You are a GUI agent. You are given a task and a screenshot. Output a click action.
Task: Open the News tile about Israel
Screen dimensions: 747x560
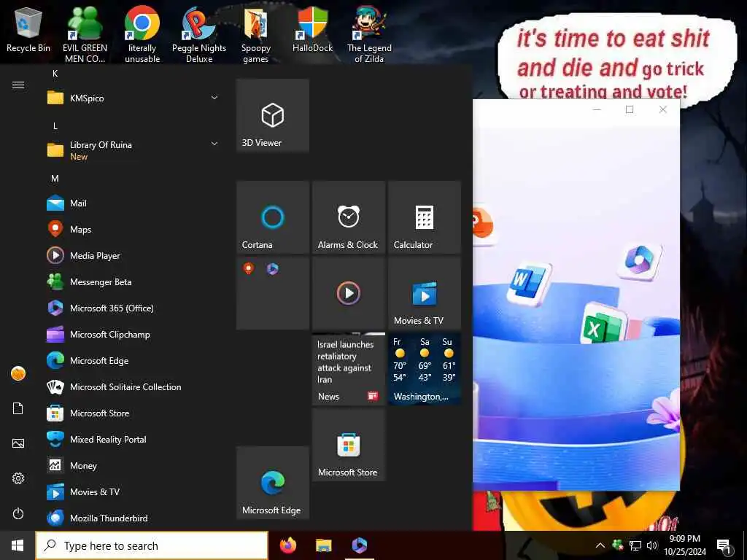pyautogui.click(x=348, y=368)
